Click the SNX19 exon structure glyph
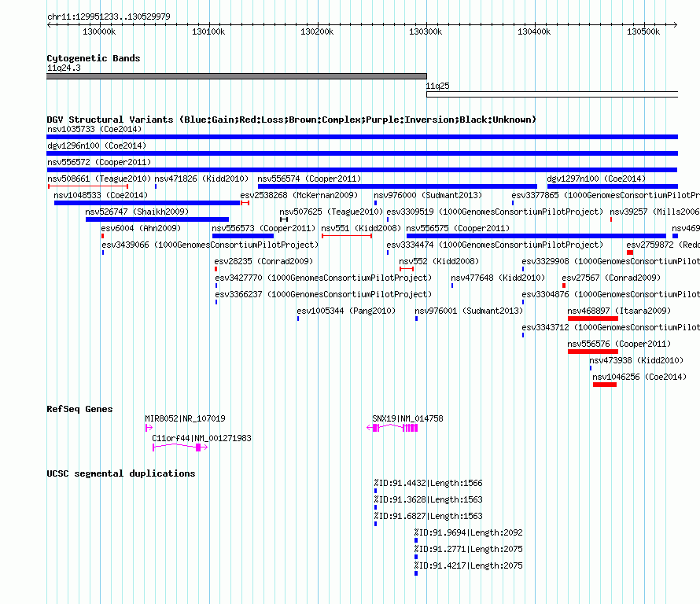Image resolution: width=700 pixels, height=604 pixels. (392, 428)
